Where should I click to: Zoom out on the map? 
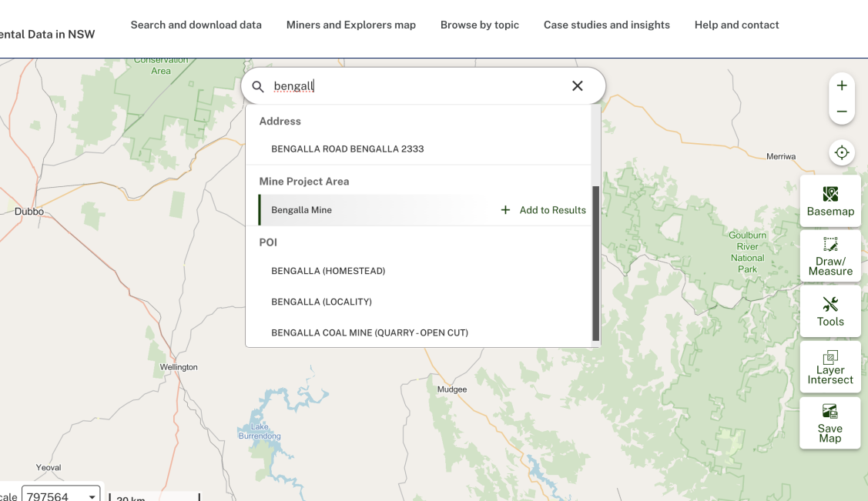[841, 111]
